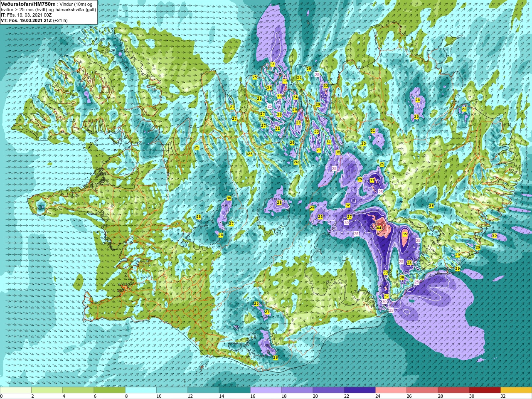The image size is (532, 399).
Task: Pick the orange-yellow legend swatch above 32
Action: point(516,390)
